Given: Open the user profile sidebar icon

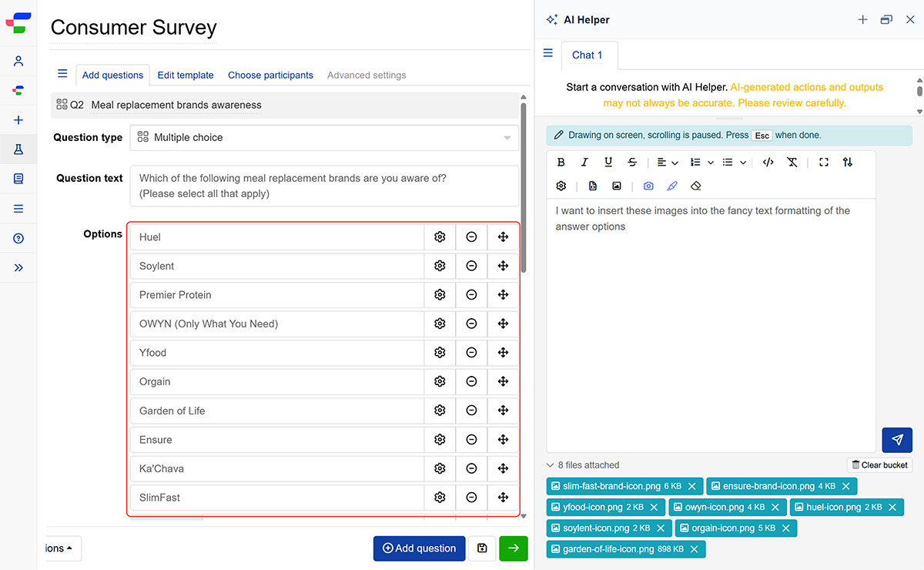Looking at the screenshot, I should click(x=18, y=62).
